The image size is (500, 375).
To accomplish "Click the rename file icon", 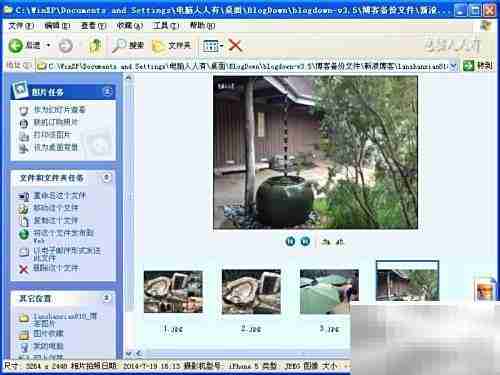I will pos(24,197).
